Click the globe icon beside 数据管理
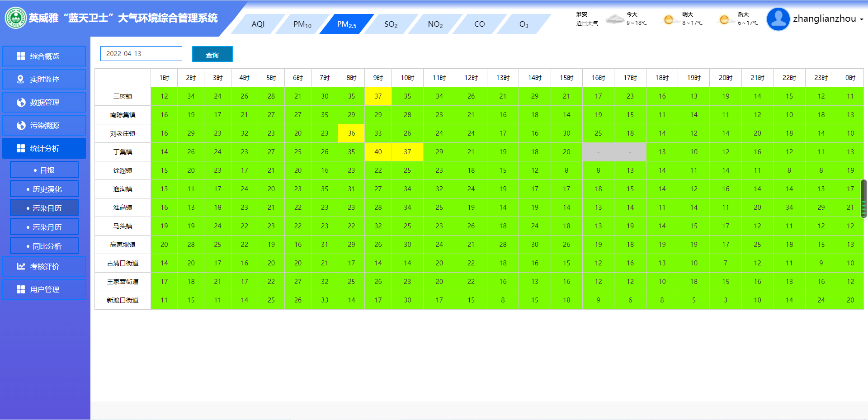The image size is (868, 420). 21,102
